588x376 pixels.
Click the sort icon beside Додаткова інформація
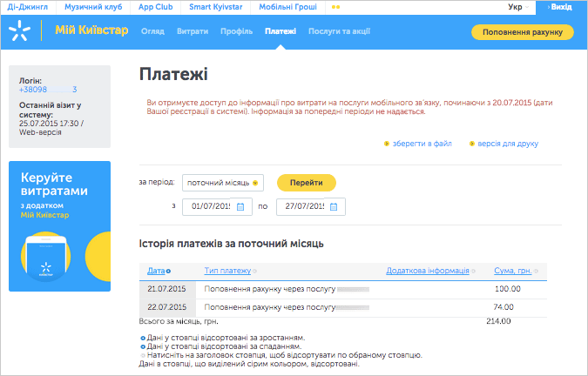point(474,272)
